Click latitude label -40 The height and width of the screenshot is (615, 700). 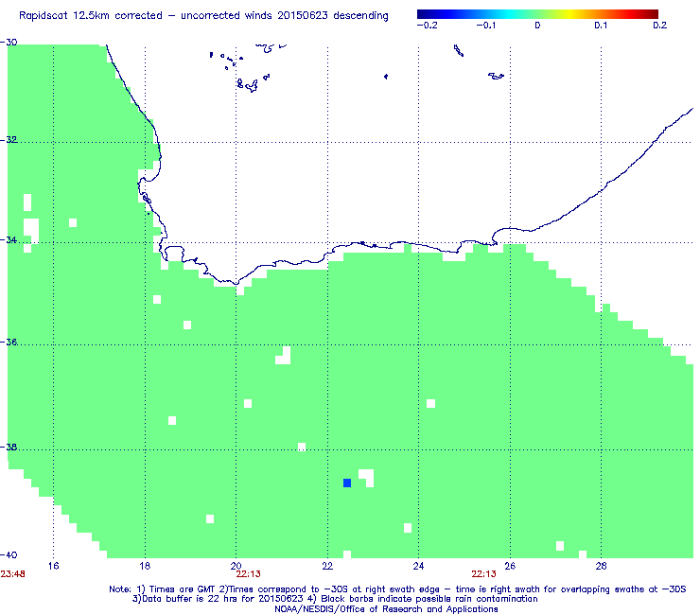pos(9,554)
